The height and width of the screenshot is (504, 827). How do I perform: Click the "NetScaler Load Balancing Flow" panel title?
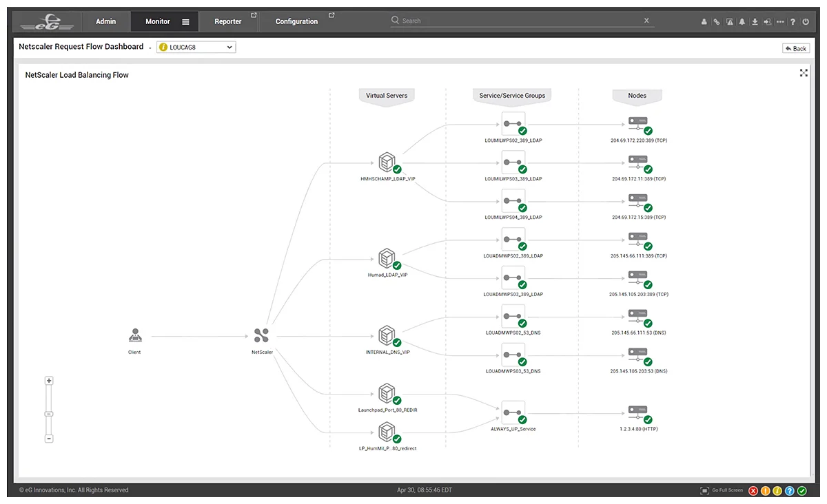click(x=77, y=75)
